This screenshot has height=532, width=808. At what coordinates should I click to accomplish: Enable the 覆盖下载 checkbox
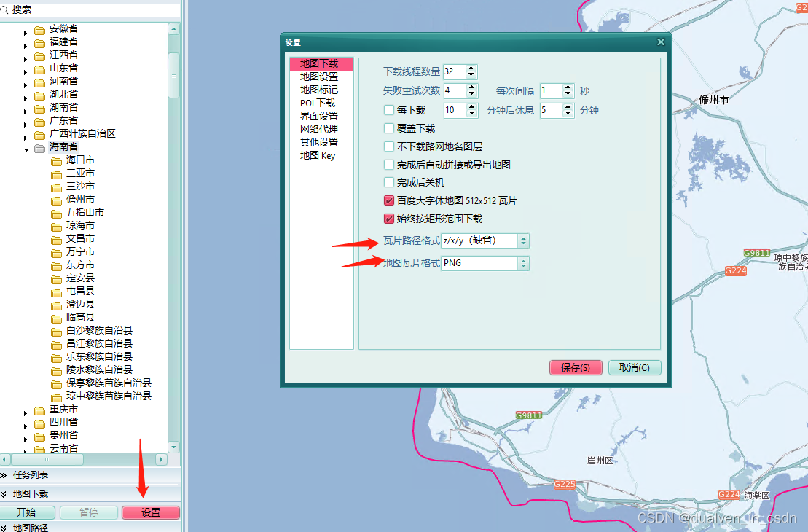(x=390, y=128)
